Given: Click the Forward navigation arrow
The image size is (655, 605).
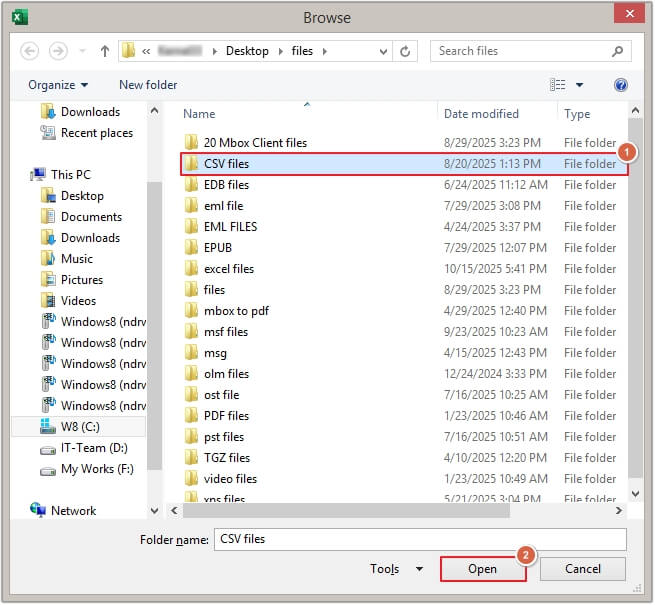Looking at the screenshot, I should [x=58, y=51].
